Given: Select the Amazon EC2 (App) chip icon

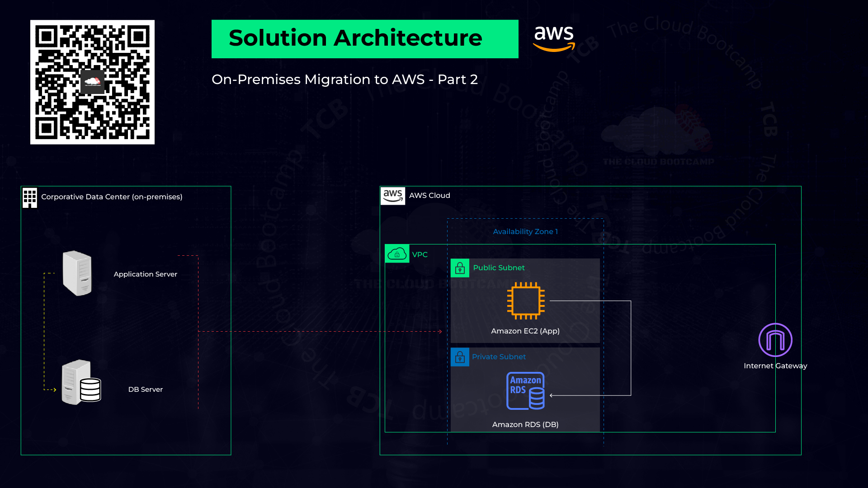Looking at the screenshot, I should 525,301.
